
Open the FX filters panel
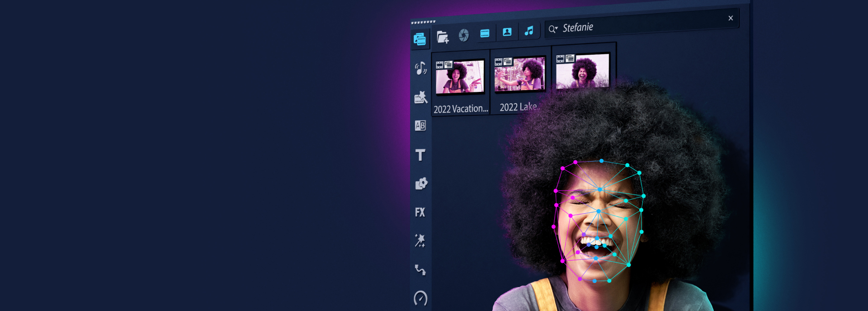[420, 212]
